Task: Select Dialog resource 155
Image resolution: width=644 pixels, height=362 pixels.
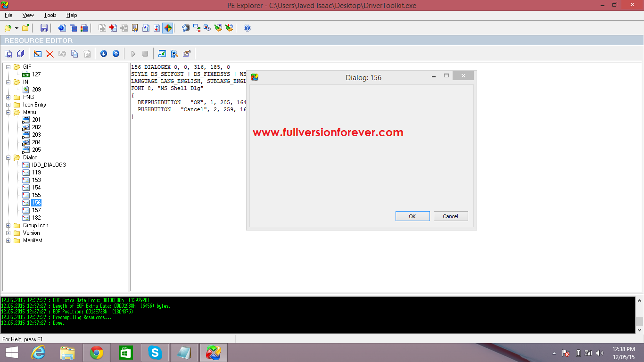Action: 36,195
